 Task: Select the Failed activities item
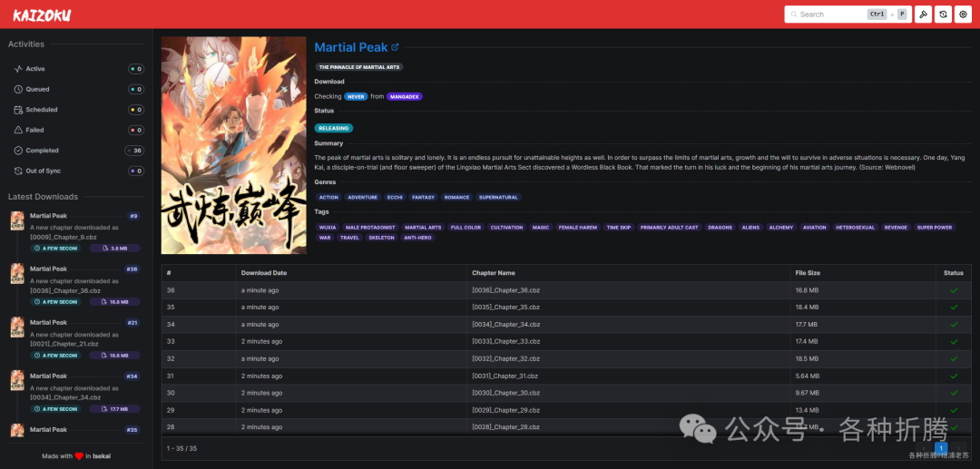(79, 130)
